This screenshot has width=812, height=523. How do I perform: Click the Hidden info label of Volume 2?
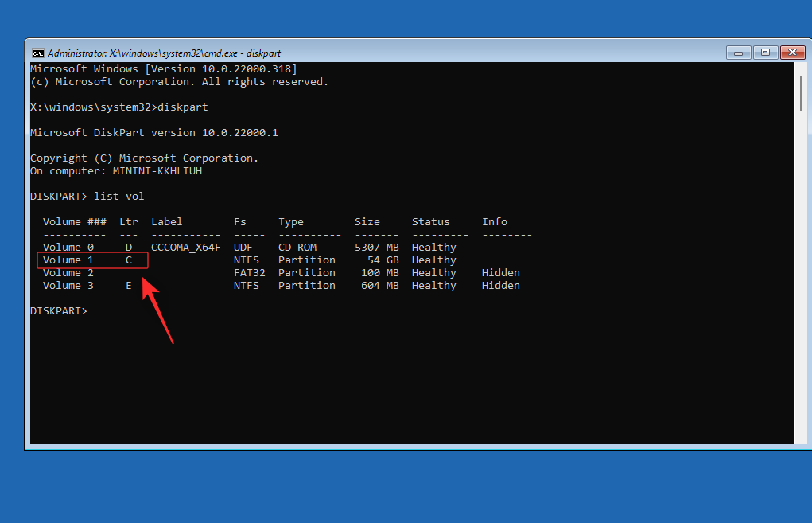pos(500,272)
